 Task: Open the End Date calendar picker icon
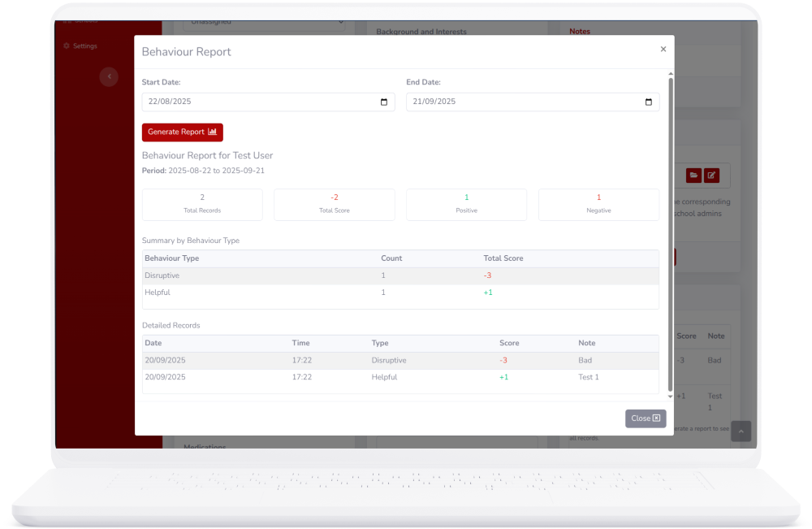(x=648, y=102)
